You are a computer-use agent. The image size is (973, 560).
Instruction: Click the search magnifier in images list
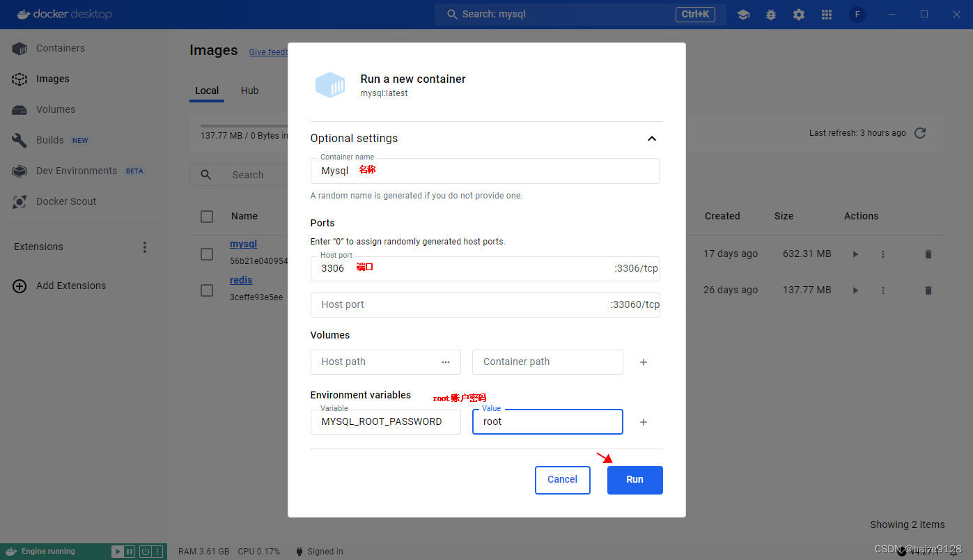[205, 175]
